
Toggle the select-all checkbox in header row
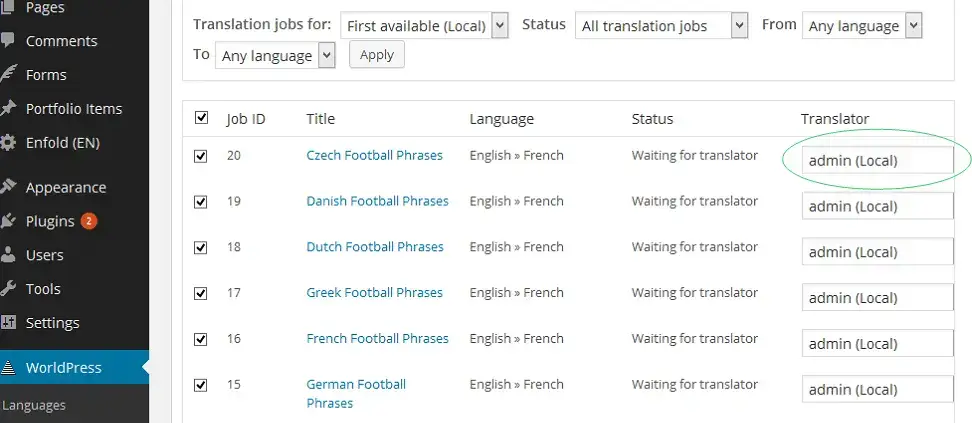click(201, 117)
